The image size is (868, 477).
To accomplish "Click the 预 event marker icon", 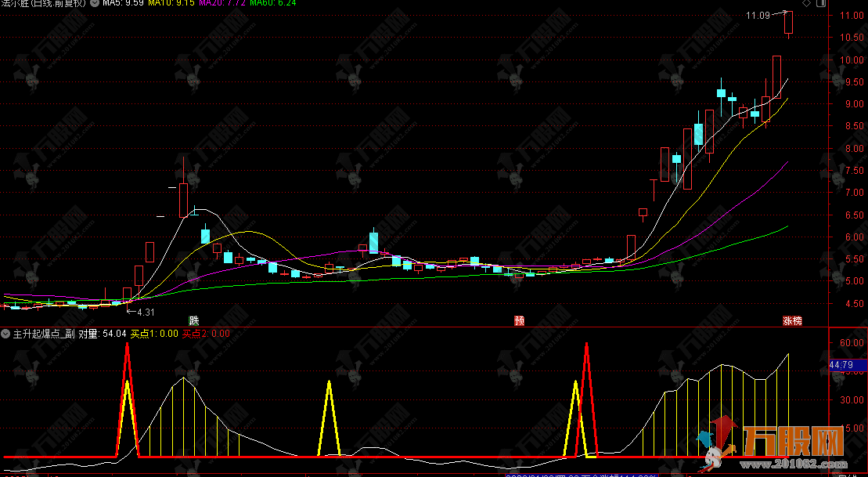I will pyautogui.click(x=519, y=320).
